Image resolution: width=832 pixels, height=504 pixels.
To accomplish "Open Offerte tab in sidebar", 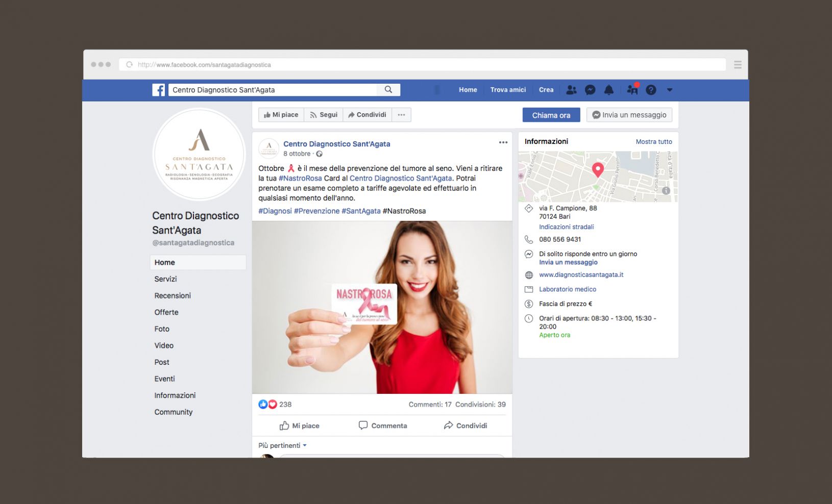I will (166, 312).
